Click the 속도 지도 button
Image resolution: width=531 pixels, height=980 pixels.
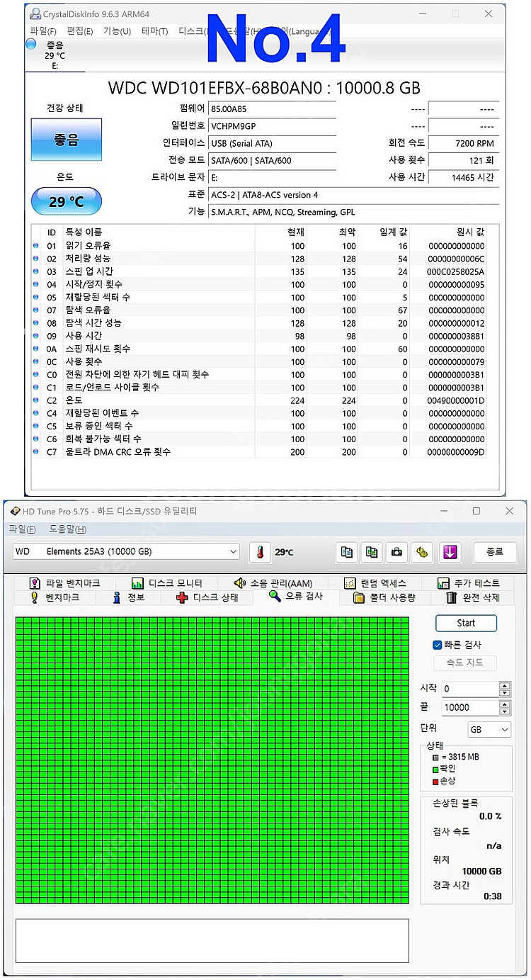(x=465, y=663)
